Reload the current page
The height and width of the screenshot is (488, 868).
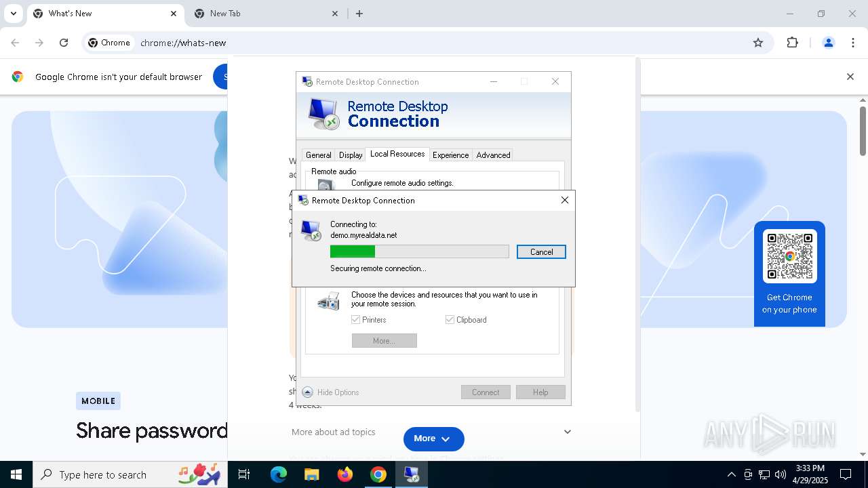64,43
